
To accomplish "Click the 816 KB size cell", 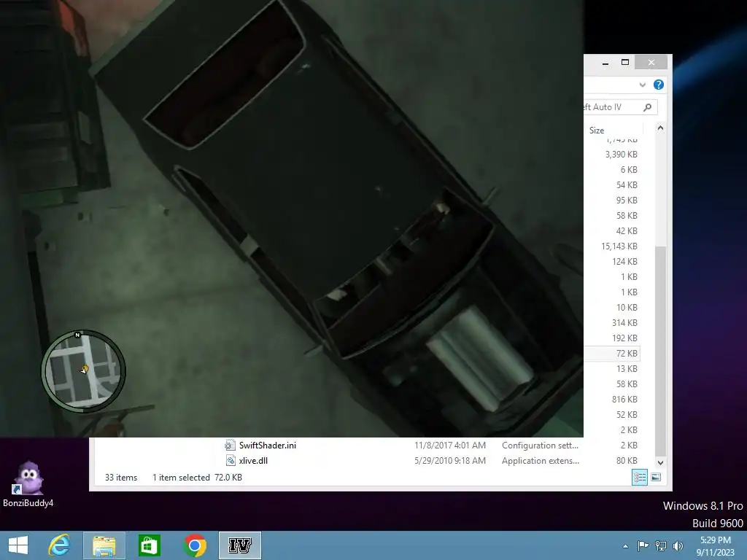I will [624, 399].
